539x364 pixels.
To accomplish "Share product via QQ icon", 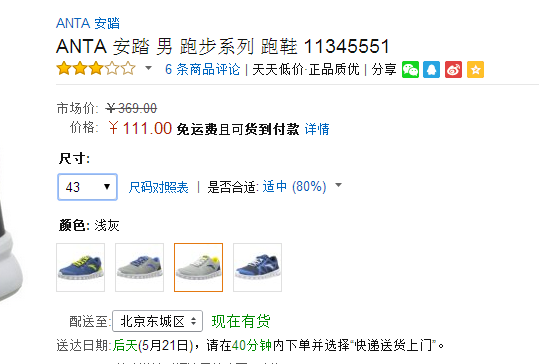I will point(431,69).
